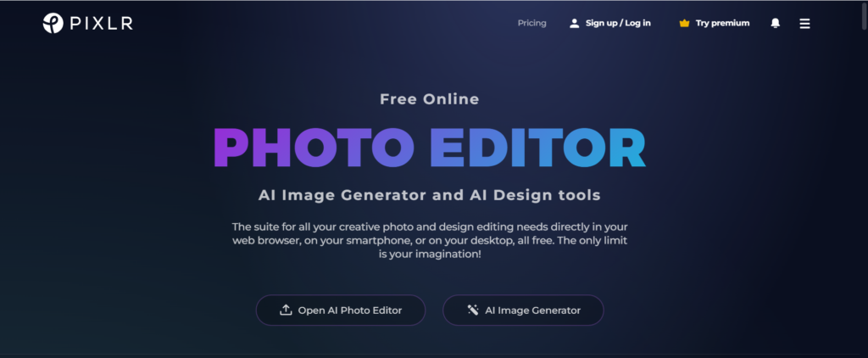Image resolution: width=868 pixels, height=358 pixels.
Task: Open AI Photo Editor button
Action: (341, 310)
